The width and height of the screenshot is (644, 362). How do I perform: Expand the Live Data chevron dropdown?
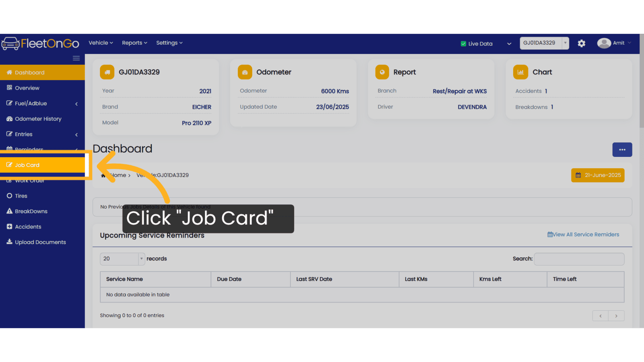point(509,44)
